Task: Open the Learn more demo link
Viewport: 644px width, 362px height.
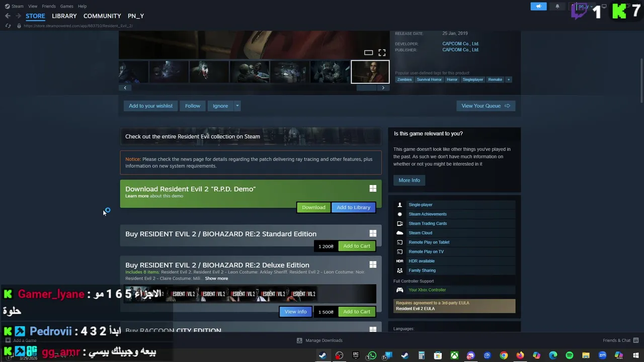Action: click(137, 196)
